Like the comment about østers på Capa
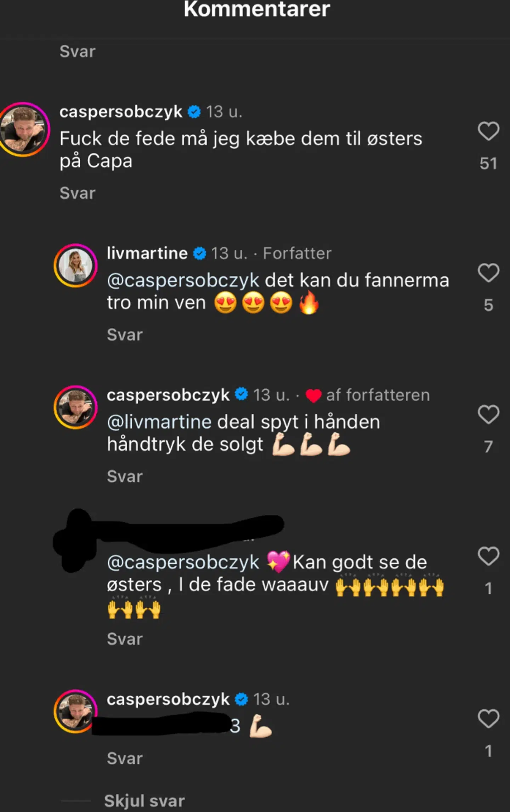Image resolution: width=510 pixels, height=812 pixels. pyautogui.click(x=488, y=132)
